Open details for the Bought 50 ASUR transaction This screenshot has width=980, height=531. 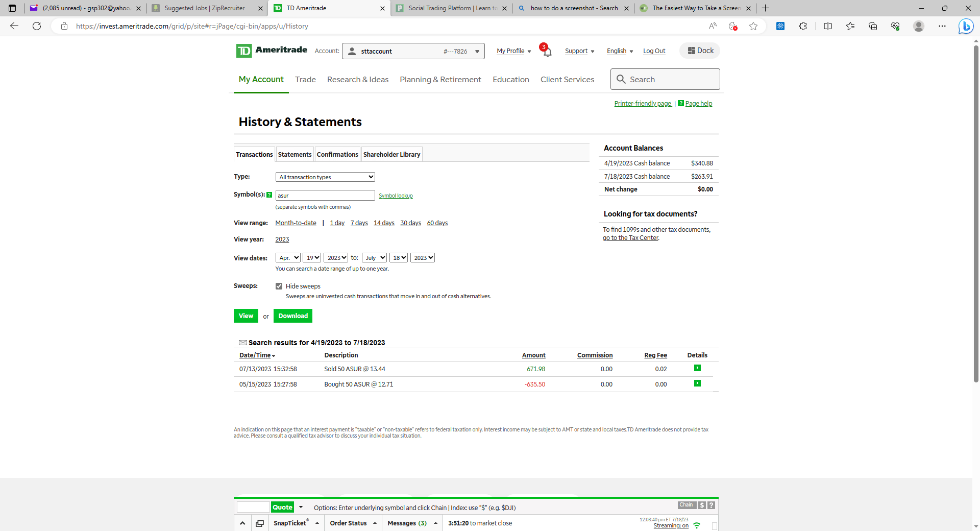click(x=697, y=383)
